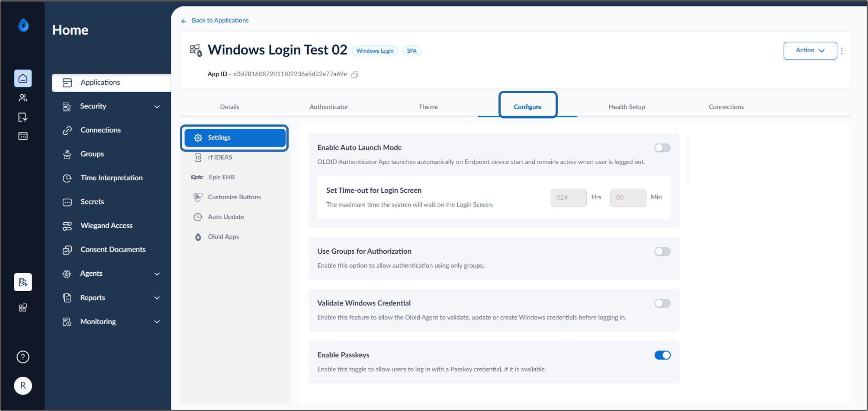Click the Wiegand Access icon in sidebar
Image resolution: width=868 pixels, height=411 pixels.
(x=67, y=226)
